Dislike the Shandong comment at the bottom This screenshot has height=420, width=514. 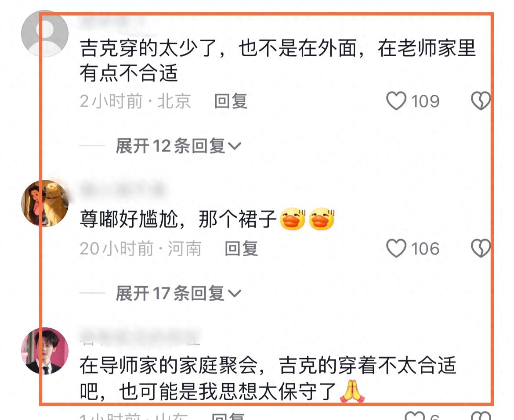coord(481,416)
